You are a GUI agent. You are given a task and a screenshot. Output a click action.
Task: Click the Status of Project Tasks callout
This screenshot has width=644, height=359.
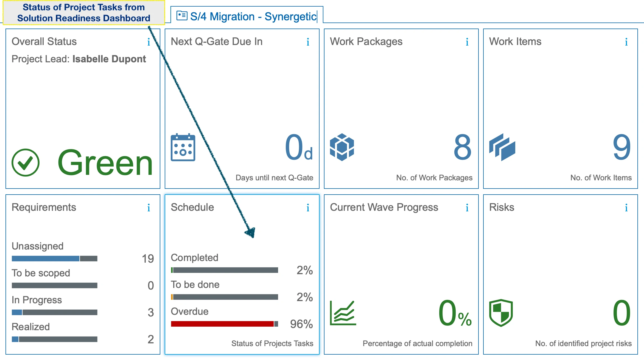84,13
